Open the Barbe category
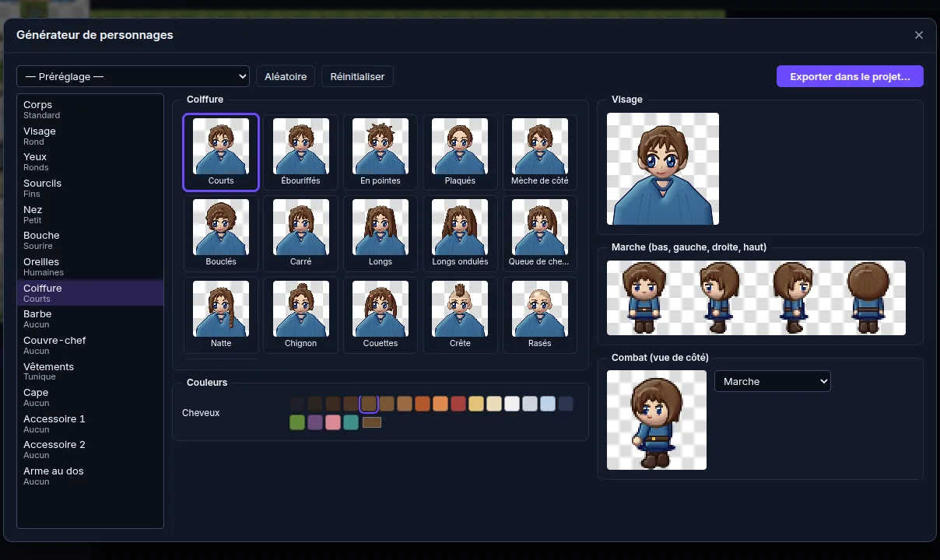The height and width of the screenshot is (560, 940). coord(90,319)
